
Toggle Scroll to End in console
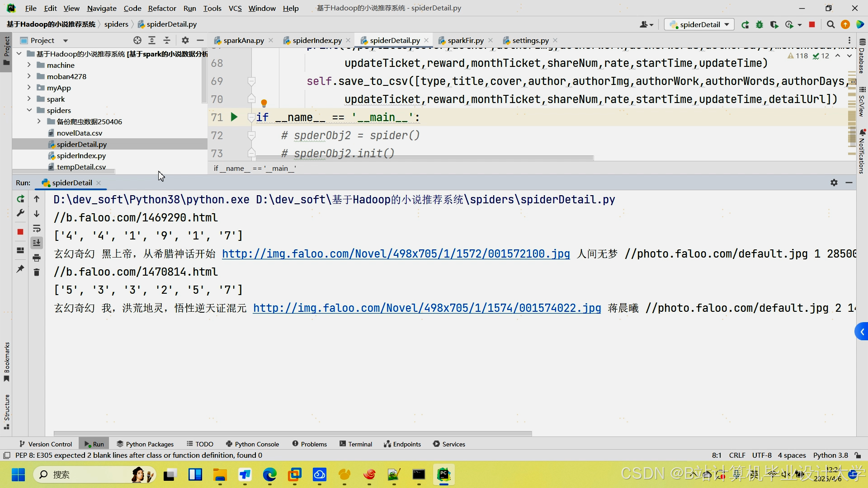(x=37, y=243)
